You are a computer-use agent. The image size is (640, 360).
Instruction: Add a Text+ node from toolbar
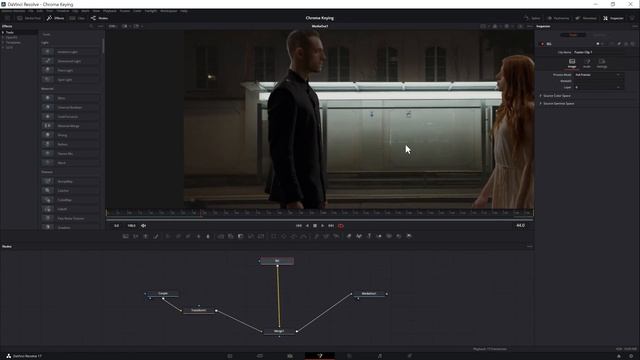point(145,236)
